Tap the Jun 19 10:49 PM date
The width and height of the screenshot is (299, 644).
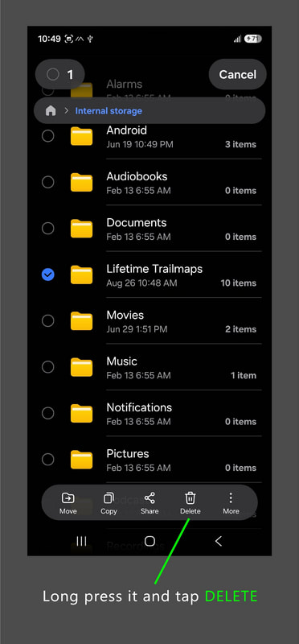139,145
